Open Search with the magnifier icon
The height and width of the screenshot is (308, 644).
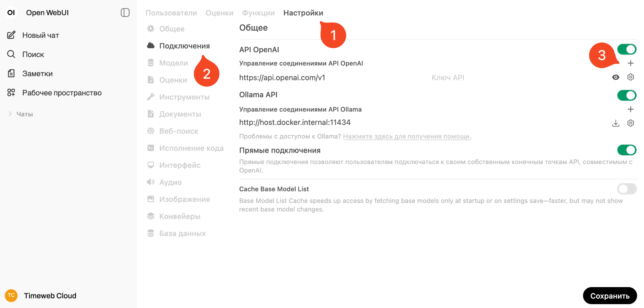coord(11,54)
